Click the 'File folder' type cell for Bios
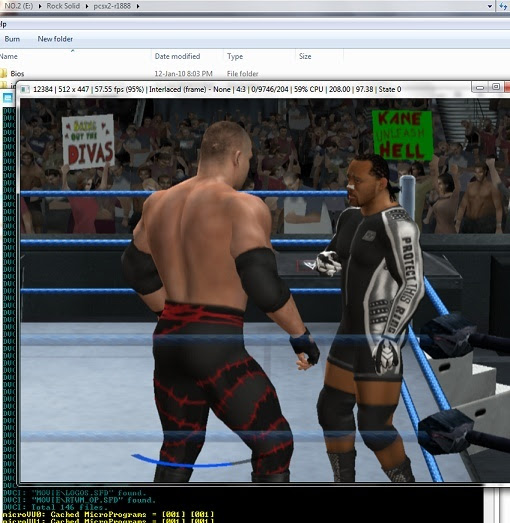The width and height of the screenshot is (510, 523). (x=242, y=73)
